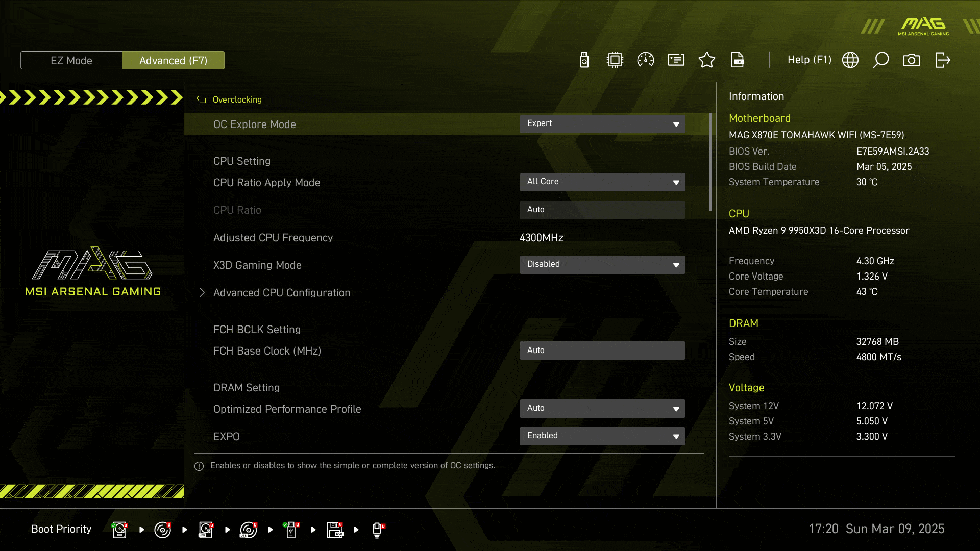
Task: Click the FCH Base Clock Auto field
Action: [602, 350]
